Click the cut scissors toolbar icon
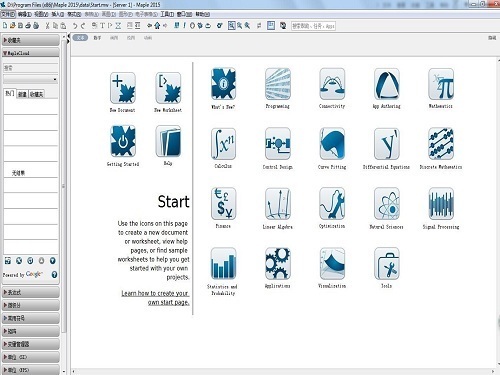This screenshot has width=500, height=375. click(x=47, y=25)
